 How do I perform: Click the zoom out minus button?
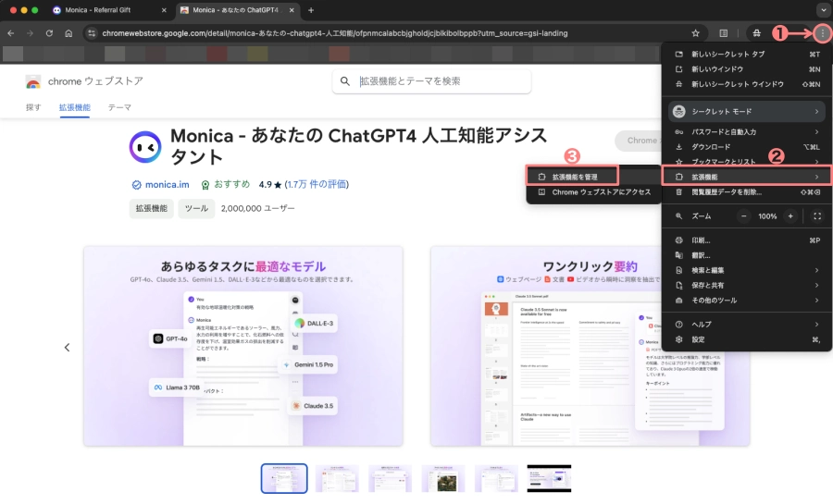(745, 215)
